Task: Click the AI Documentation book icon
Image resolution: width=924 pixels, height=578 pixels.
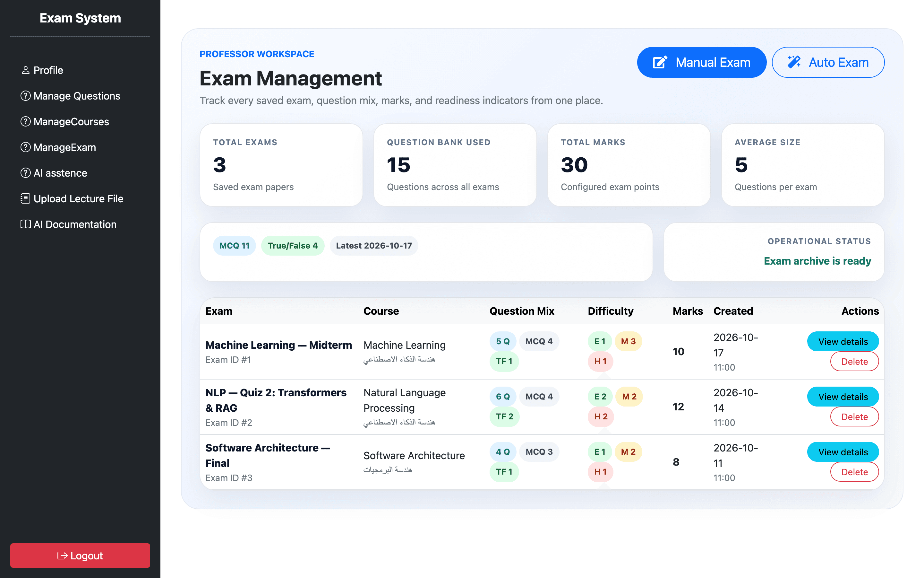Action: 26,224
